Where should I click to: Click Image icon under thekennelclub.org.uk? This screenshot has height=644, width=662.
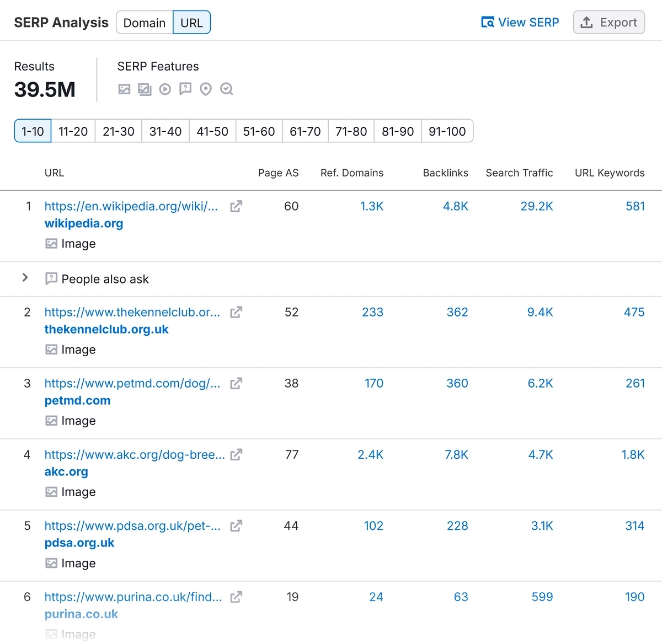click(51, 350)
